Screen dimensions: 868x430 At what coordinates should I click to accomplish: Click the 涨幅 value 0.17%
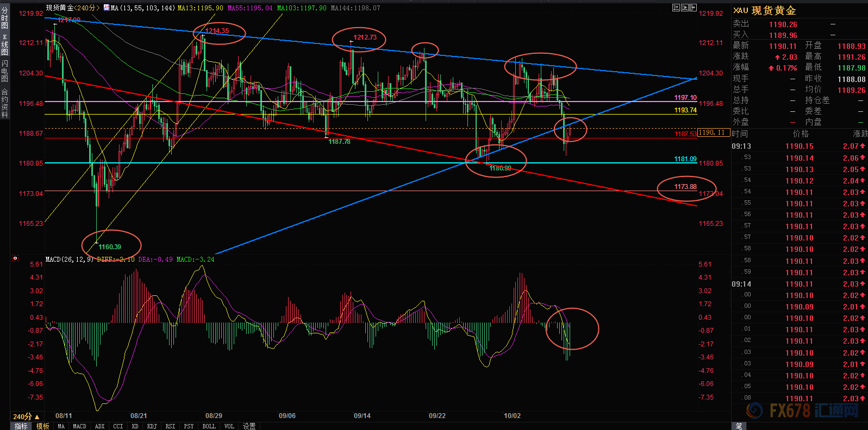point(783,68)
